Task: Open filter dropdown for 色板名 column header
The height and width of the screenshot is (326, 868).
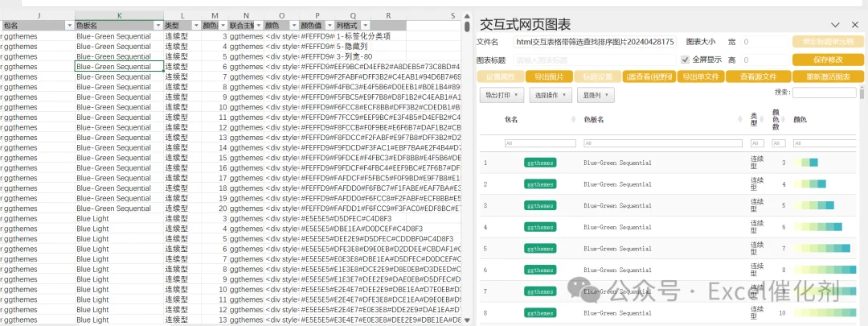Action: click(158, 26)
